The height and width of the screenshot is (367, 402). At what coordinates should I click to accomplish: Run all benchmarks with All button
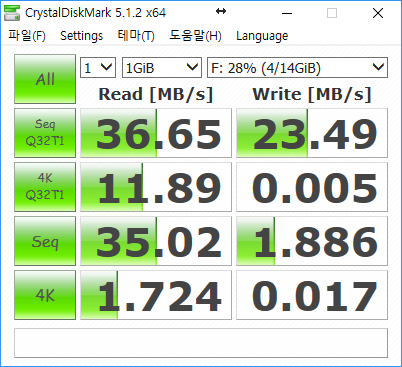45,79
